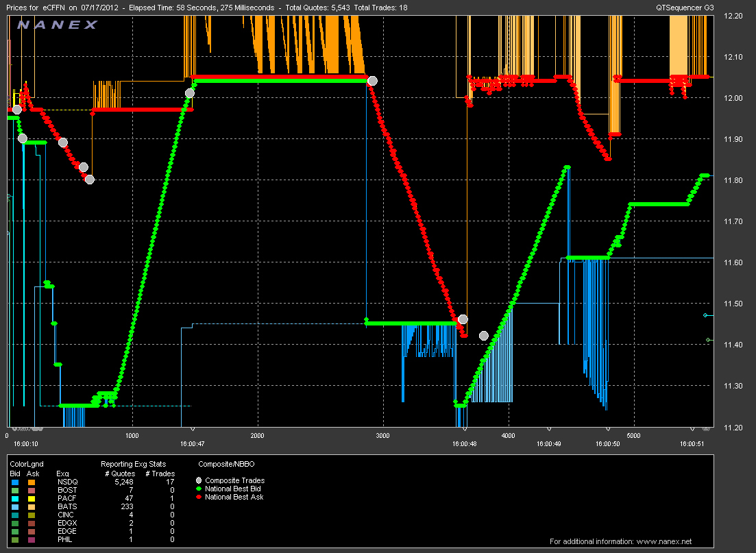Click the National Best Ask red legend dot

199,497
